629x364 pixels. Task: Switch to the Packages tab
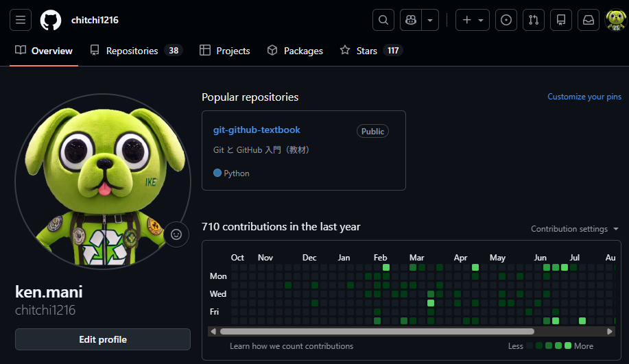coord(295,51)
